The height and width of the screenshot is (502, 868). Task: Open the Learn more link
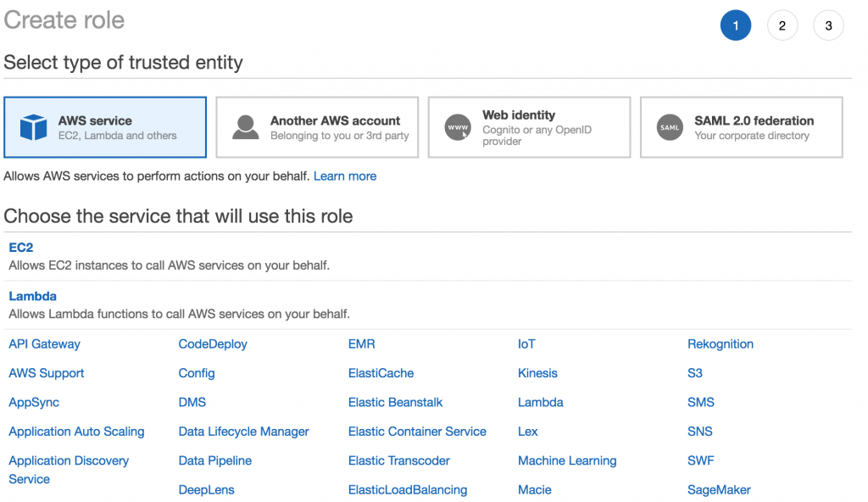coord(345,176)
